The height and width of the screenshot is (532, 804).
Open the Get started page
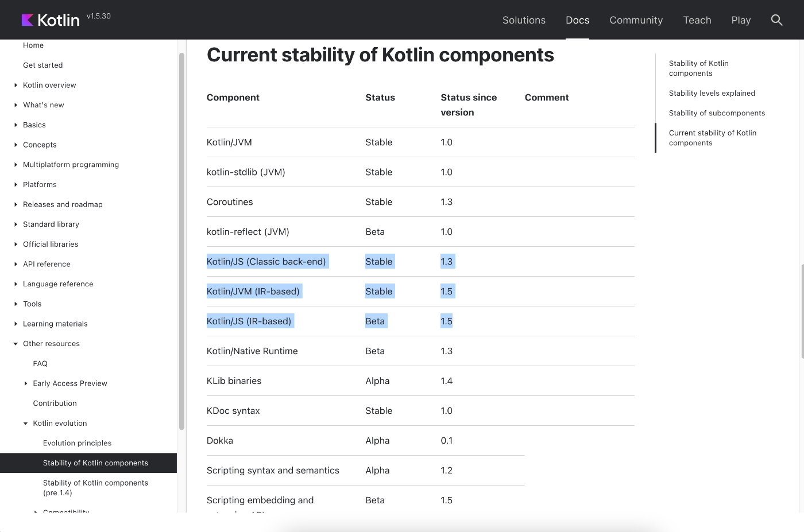43,65
